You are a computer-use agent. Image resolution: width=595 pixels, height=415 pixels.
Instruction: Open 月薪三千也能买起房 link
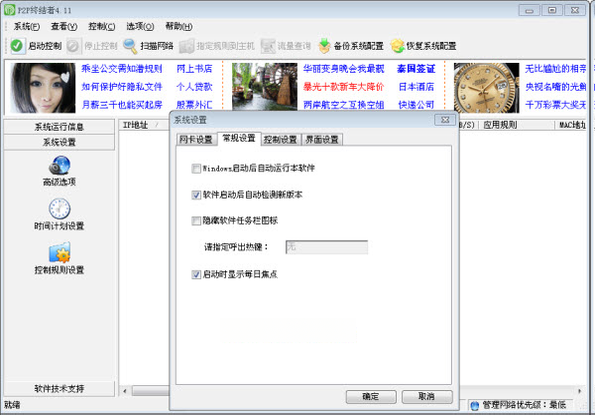pyautogui.click(x=122, y=105)
